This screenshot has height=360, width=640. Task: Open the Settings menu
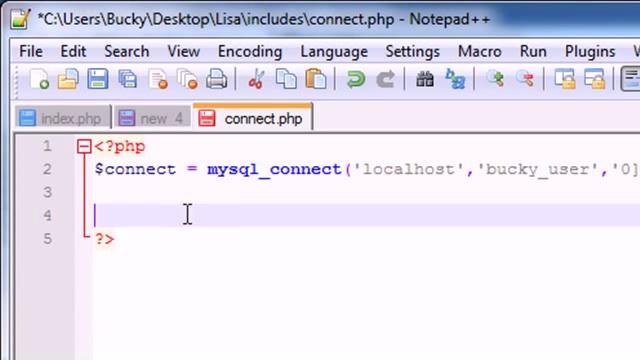click(413, 51)
